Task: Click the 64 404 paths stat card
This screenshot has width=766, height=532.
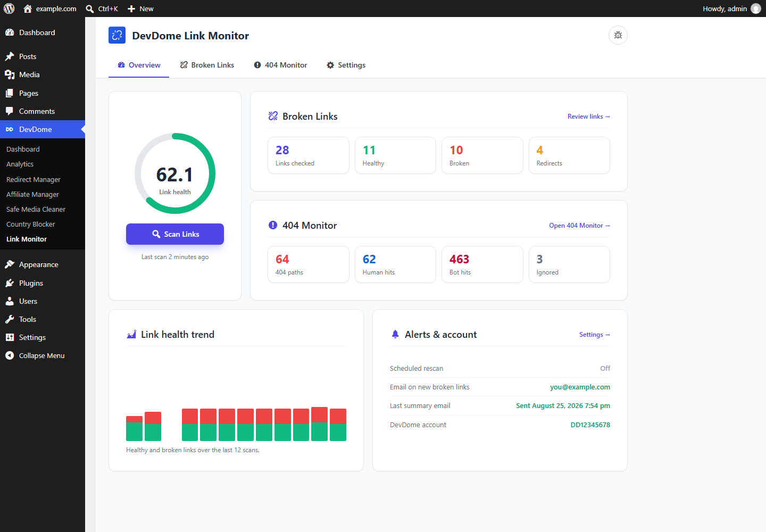Action: coord(309,264)
